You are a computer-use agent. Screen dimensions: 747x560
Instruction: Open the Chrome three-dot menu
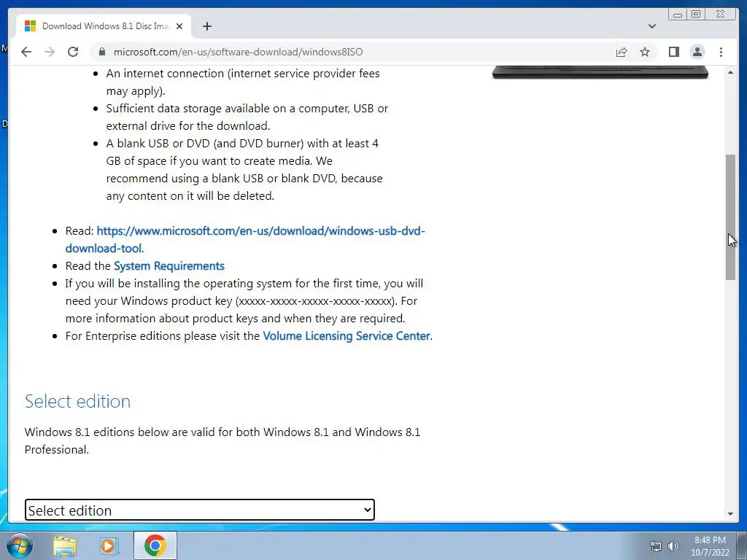pyautogui.click(x=721, y=52)
